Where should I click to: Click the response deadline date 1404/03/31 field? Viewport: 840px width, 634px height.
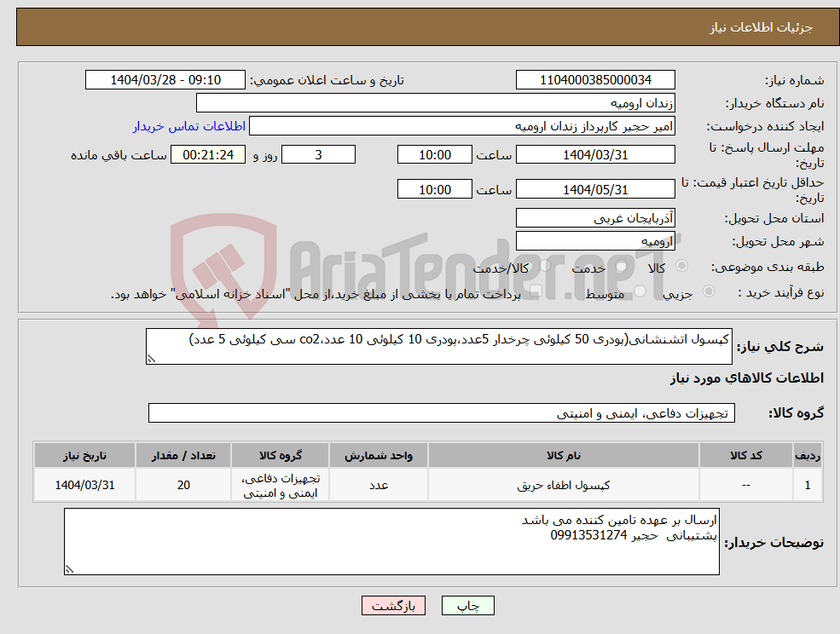point(595,155)
